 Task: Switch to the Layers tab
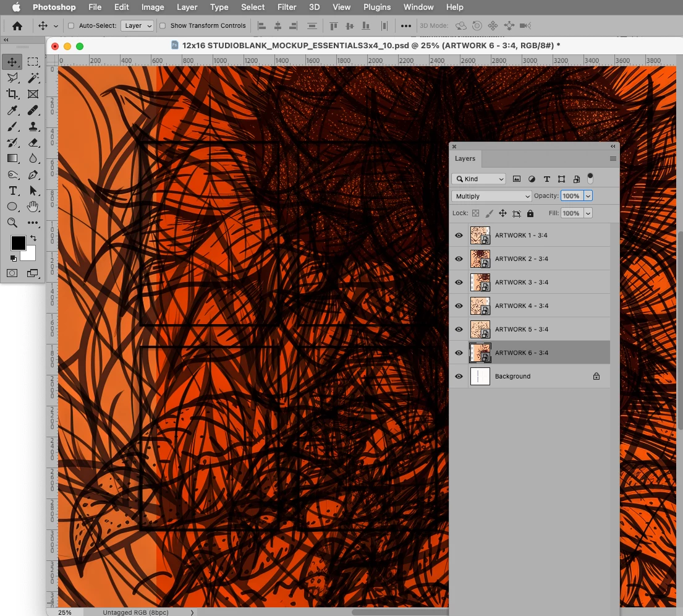click(x=465, y=159)
